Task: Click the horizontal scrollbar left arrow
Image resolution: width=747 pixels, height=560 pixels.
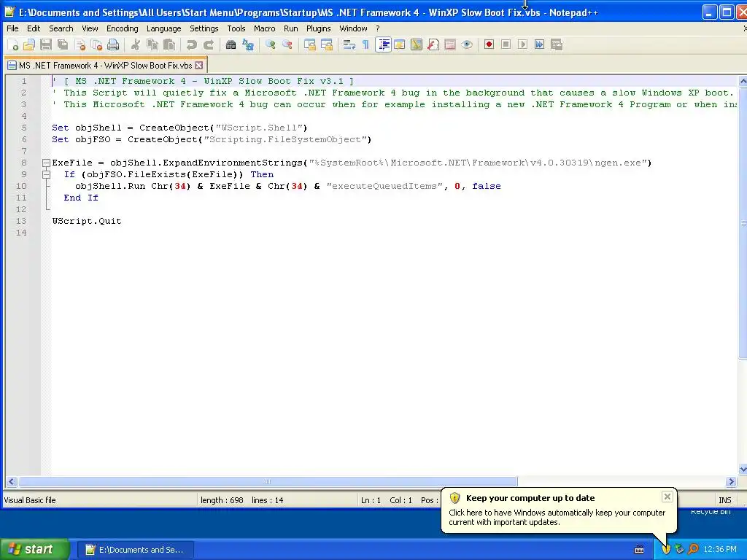Action: (x=12, y=481)
